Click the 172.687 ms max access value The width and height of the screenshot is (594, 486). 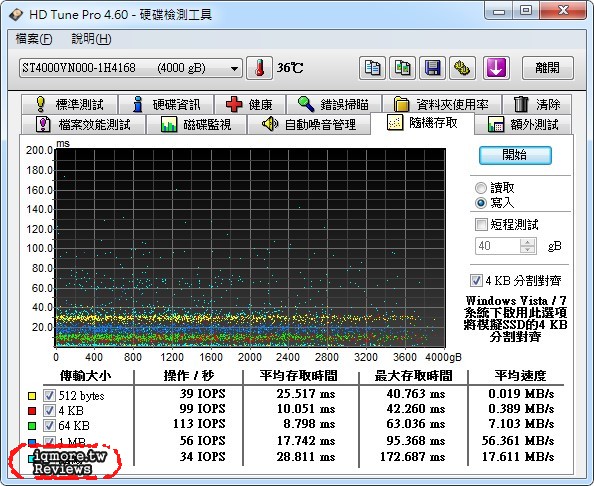[x=413, y=457]
